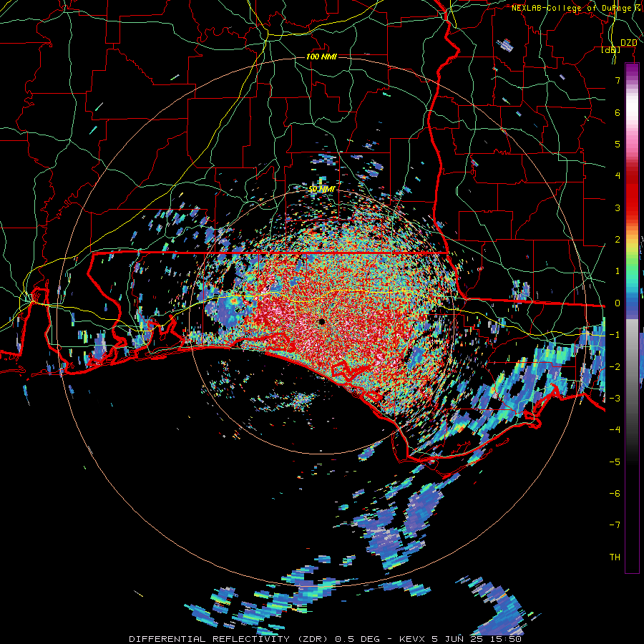Click the -7 value on the color scale
Image resolution: width=644 pixels, height=644 pixels.
615,525
